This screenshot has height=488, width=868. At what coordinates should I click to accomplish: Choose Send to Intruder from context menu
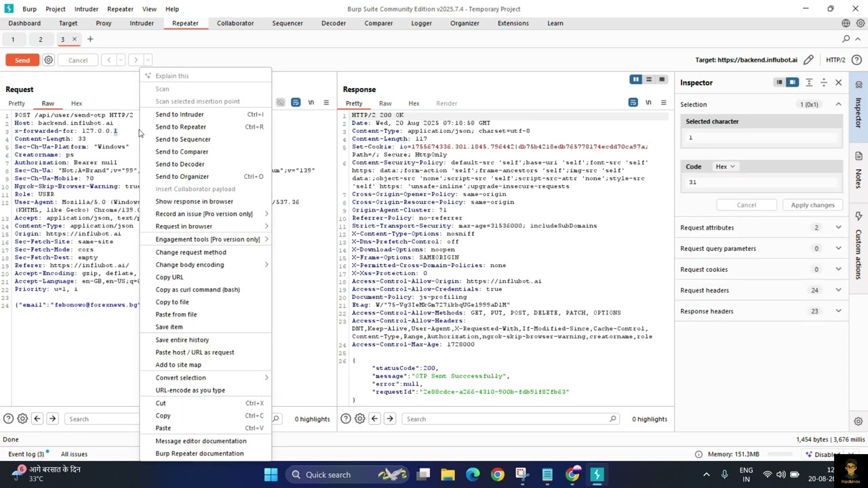[x=205, y=115]
